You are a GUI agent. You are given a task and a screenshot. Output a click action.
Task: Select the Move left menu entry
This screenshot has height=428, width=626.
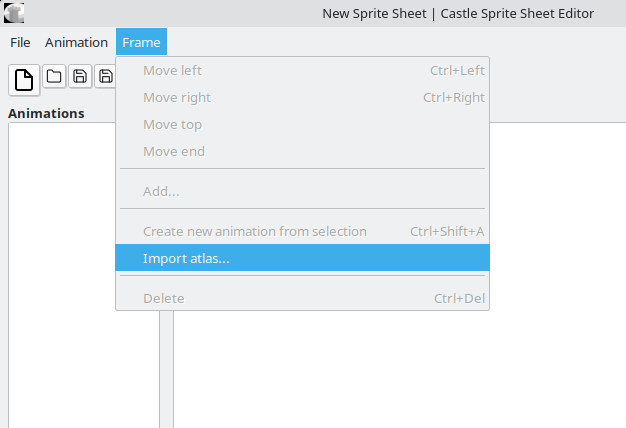click(172, 70)
